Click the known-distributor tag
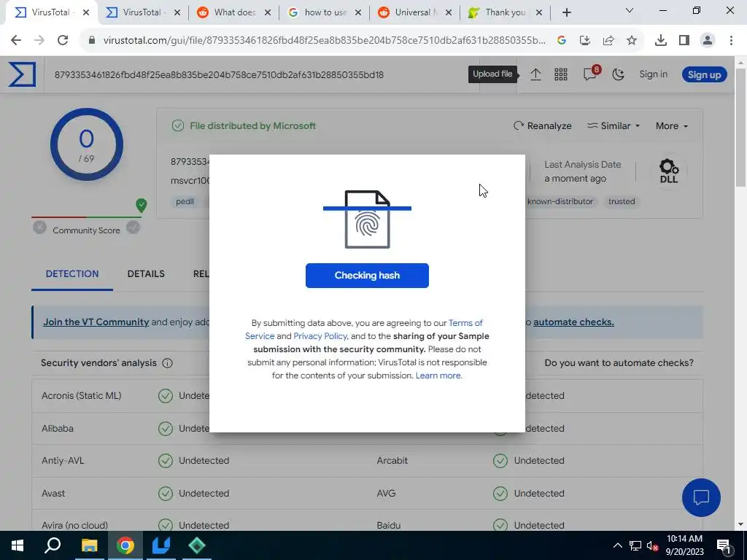Viewport: 747px width, 560px height. click(x=560, y=201)
